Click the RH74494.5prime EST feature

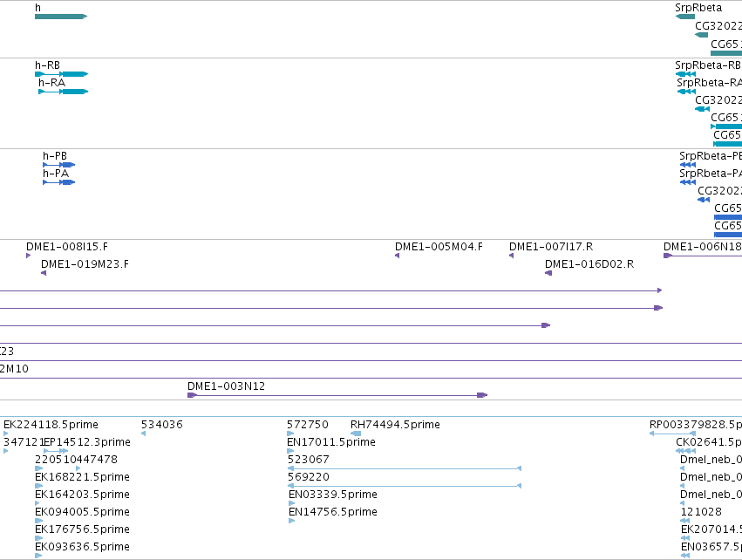click(x=356, y=434)
